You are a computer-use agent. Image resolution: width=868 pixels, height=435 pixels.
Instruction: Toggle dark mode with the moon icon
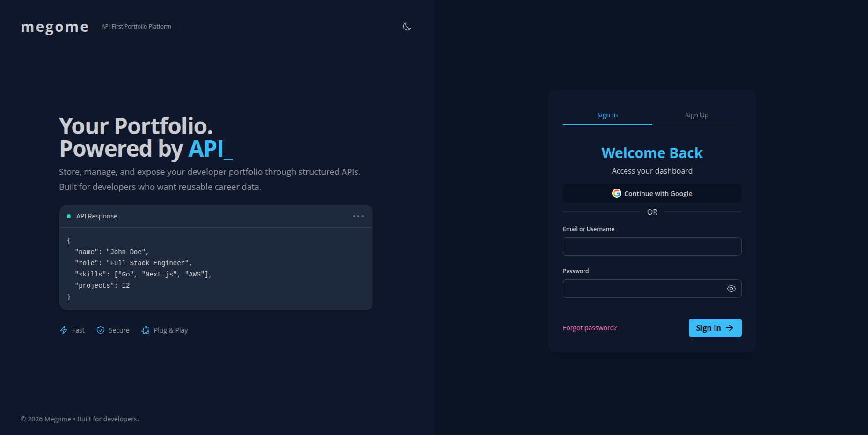pos(407,27)
